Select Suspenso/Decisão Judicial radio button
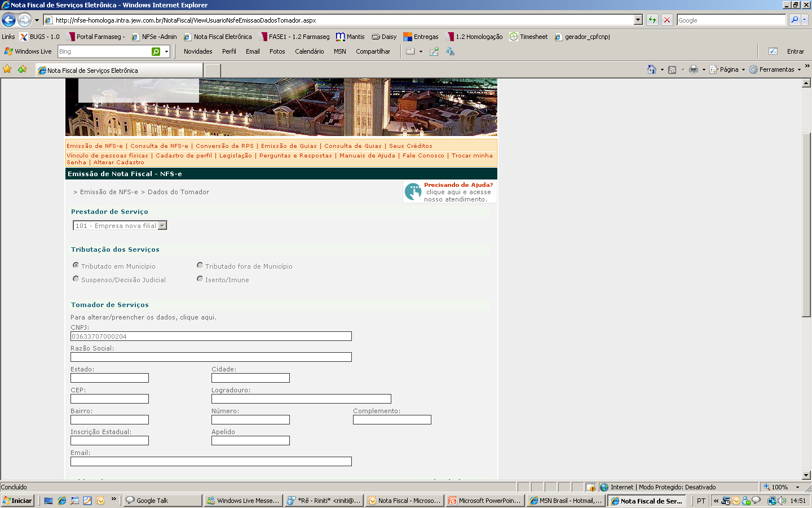This screenshot has height=508, width=812. [76, 279]
